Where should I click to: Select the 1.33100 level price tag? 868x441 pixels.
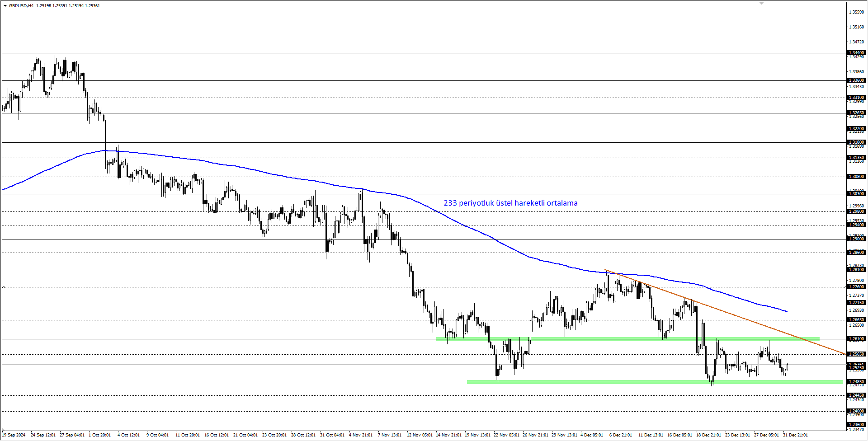(x=856, y=98)
